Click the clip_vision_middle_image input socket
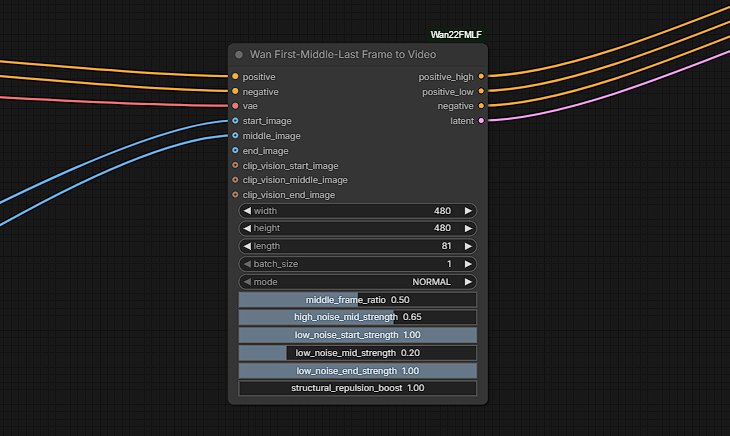 tap(235, 180)
